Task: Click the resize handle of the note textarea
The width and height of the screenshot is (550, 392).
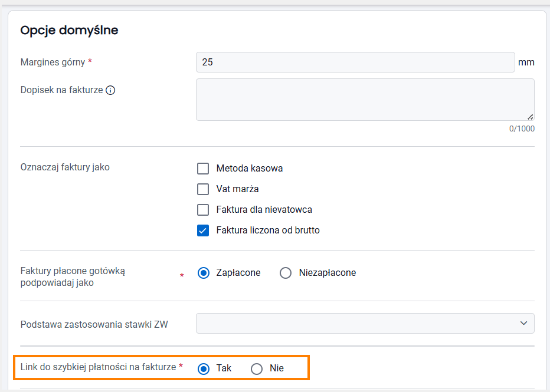Action: [531, 117]
